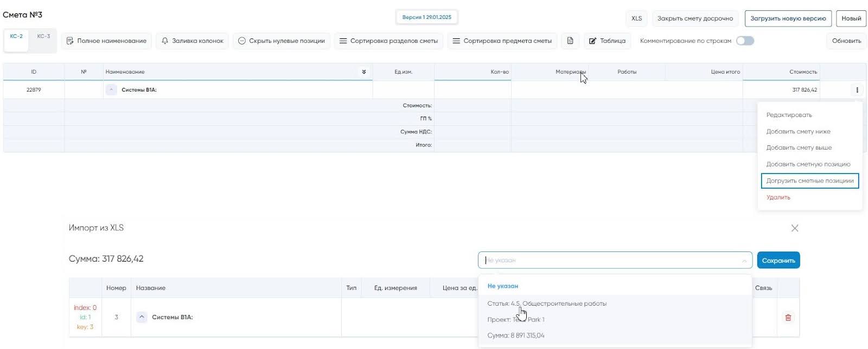Click double-chevron icon in Наименование column header

(363, 72)
